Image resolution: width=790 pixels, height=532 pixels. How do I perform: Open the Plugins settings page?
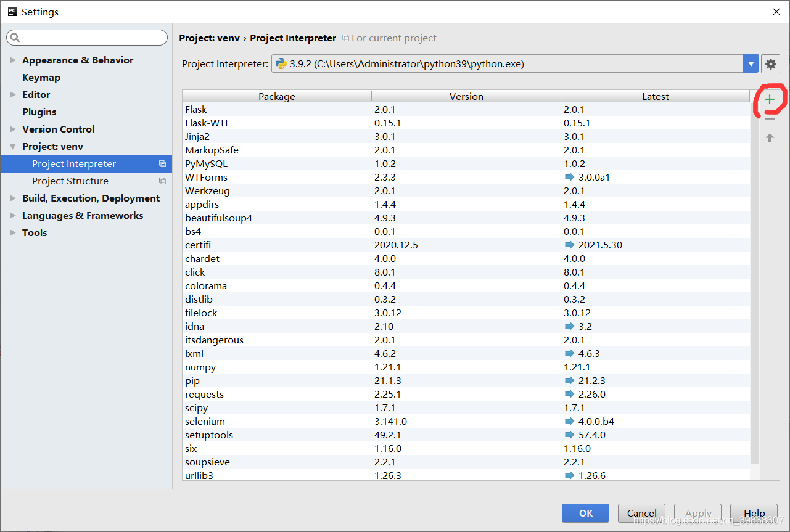(39, 112)
